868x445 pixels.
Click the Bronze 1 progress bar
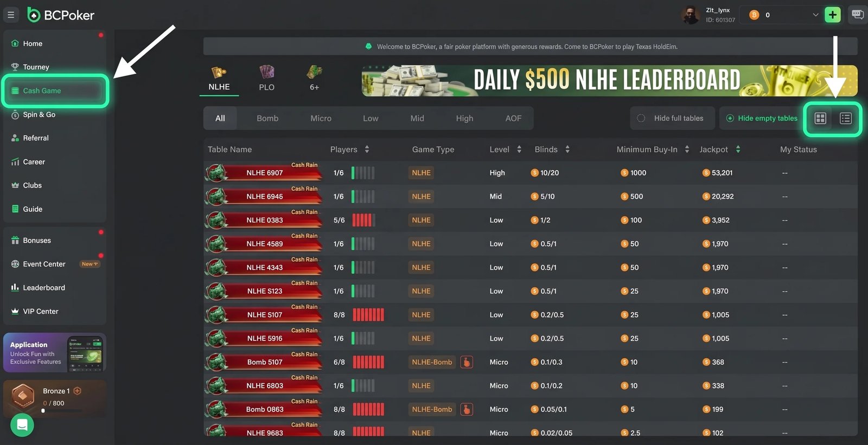pos(62,411)
